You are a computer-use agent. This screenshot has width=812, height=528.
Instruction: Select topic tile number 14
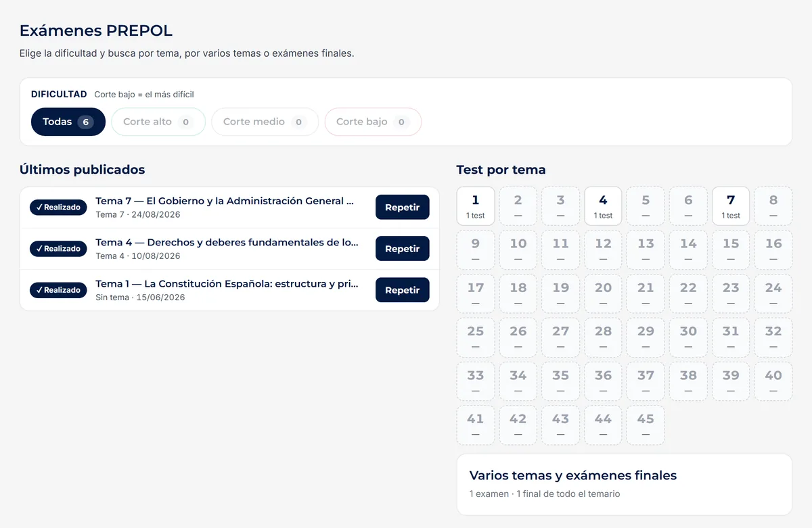click(x=688, y=250)
